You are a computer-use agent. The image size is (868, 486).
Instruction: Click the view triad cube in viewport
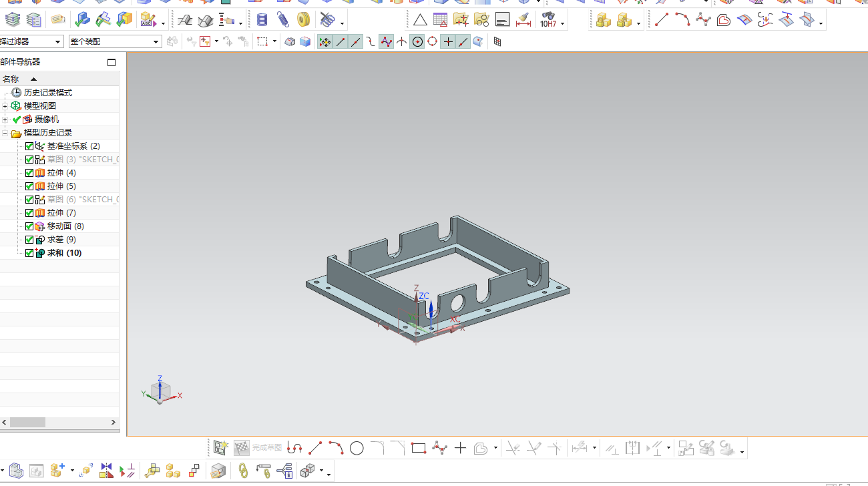coord(160,390)
